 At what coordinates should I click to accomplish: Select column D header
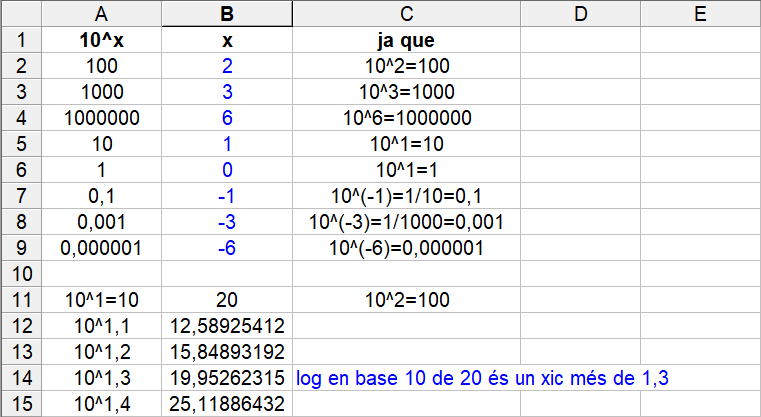click(580, 14)
